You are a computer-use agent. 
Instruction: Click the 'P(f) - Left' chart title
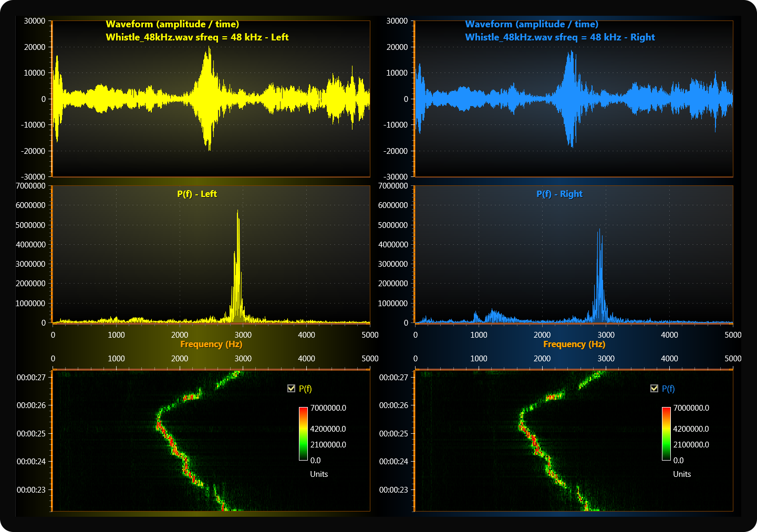click(x=197, y=194)
